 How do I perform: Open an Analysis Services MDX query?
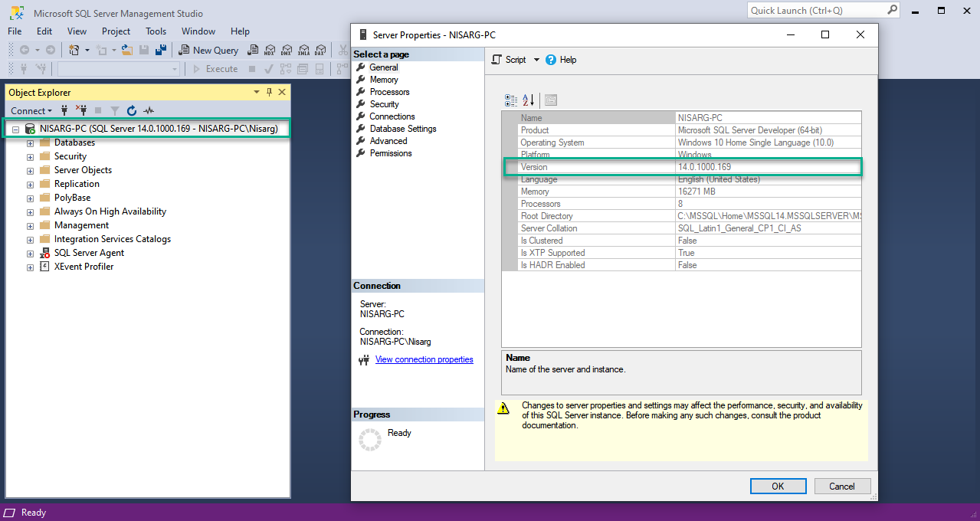pos(269,50)
